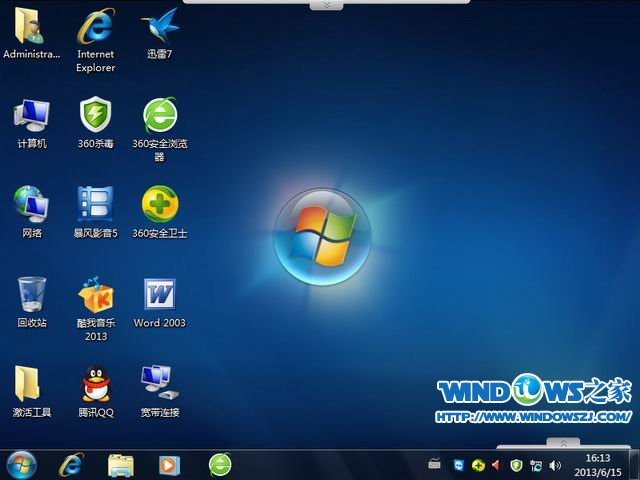Image resolution: width=640 pixels, height=480 pixels.
Task: Open 酷我音乐 2013 music app
Action: [96, 294]
